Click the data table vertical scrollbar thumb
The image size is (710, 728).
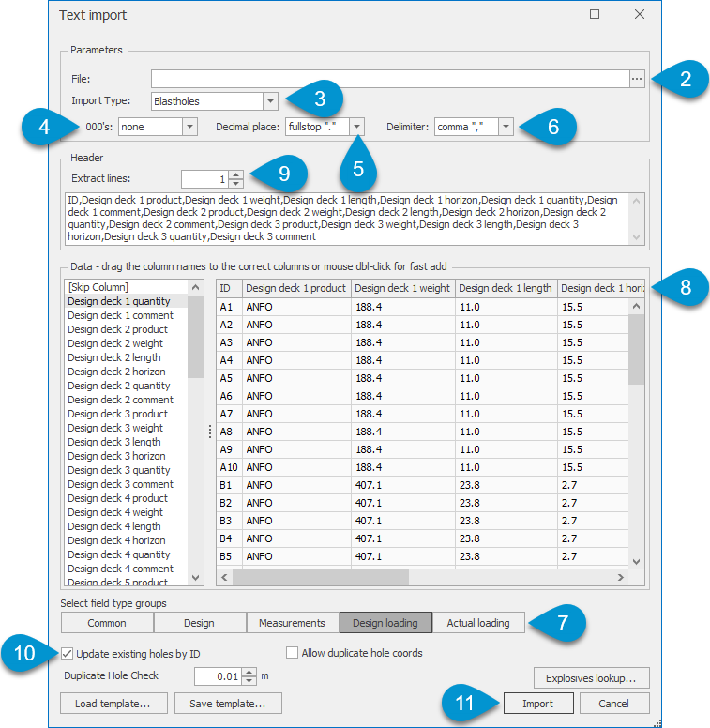point(636,350)
